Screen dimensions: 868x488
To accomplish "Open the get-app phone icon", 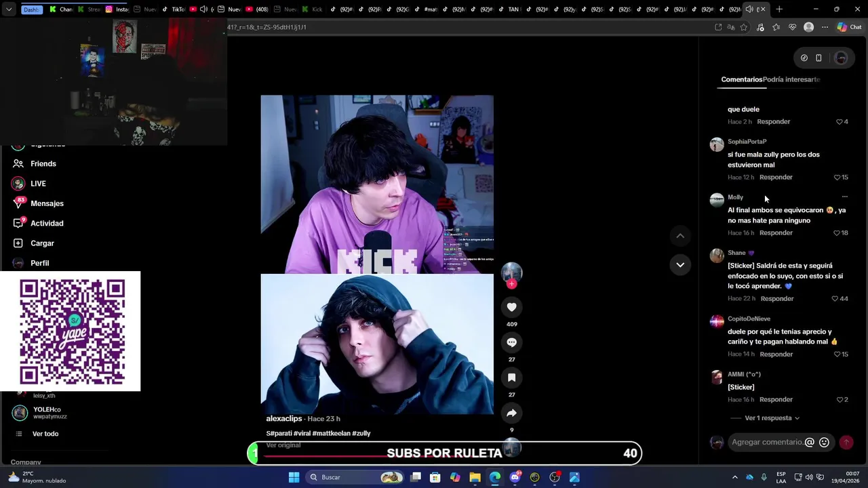I will (818, 58).
